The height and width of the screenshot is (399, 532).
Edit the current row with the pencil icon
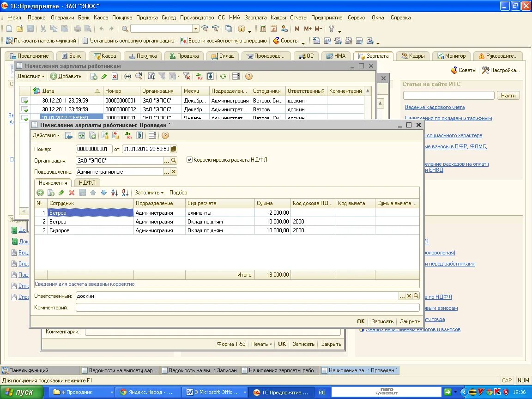(x=61, y=193)
